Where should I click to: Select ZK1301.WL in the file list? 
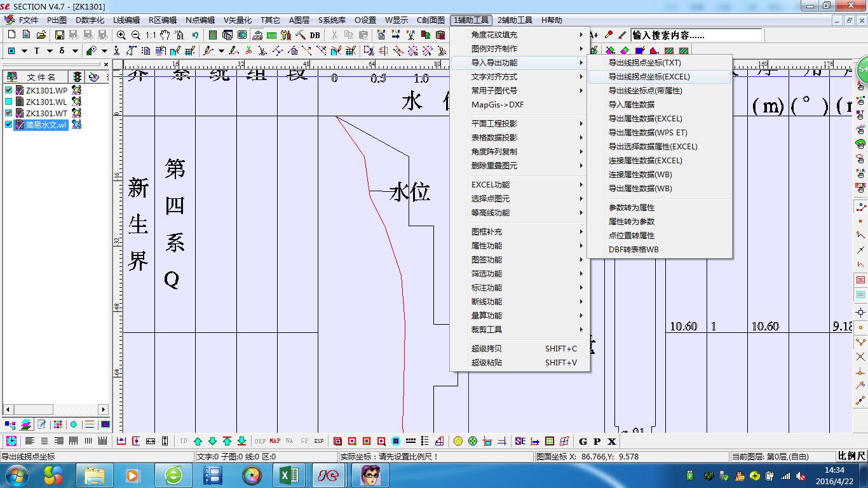[x=46, y=102]
